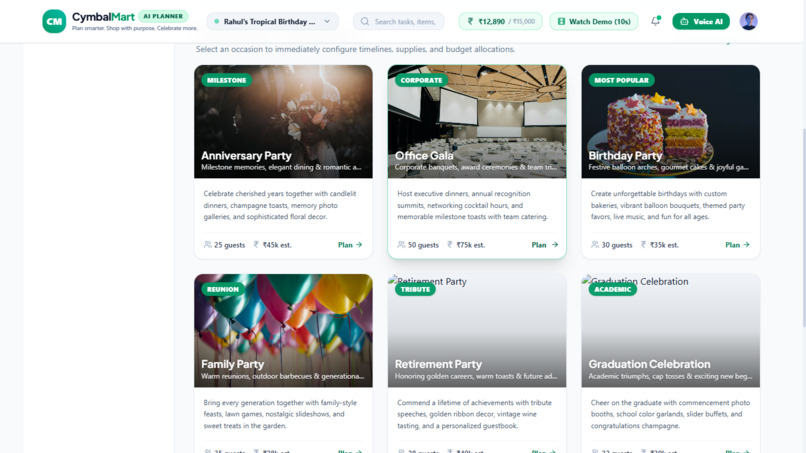Image resolution: width=806 pixels, height=453 pixels.
Task: Click the Voice AI robot icon
Action: (684, 22)
